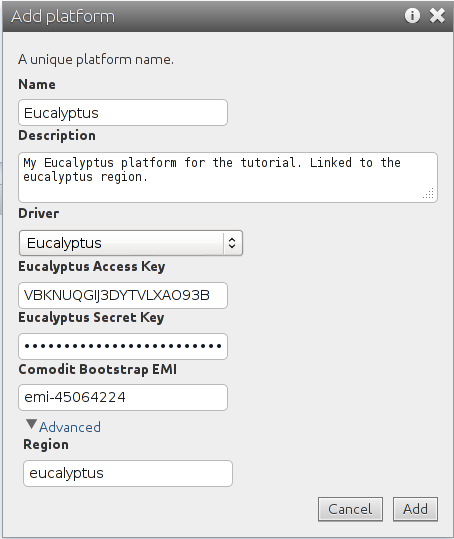Open the Driver dropdown

pos(131,243)
